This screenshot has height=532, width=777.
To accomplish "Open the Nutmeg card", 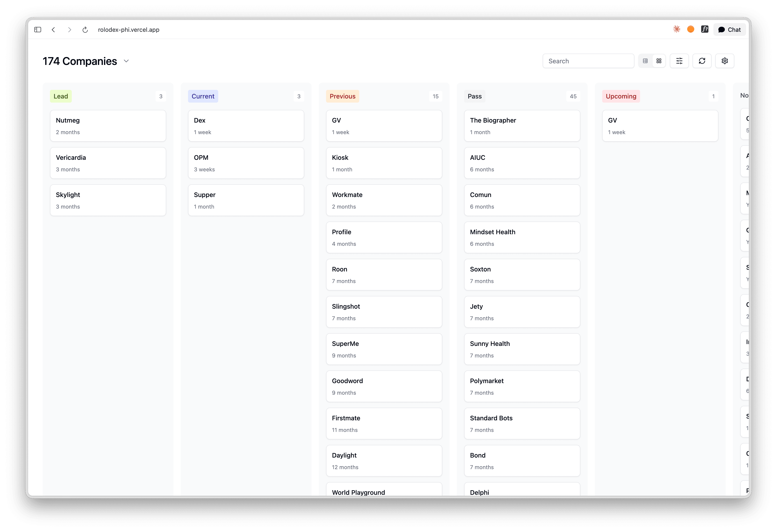I will point(108,126).
